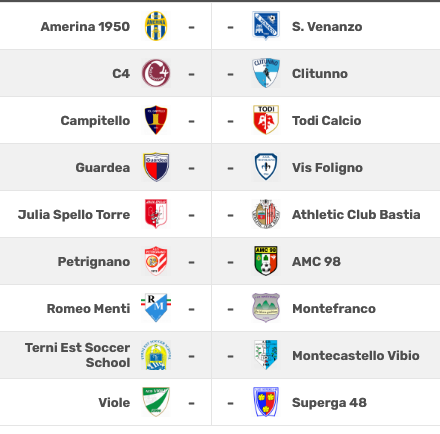440x434 pixels.
Task: Click the AMC 98 badge
Action: (x=266, y=261)
